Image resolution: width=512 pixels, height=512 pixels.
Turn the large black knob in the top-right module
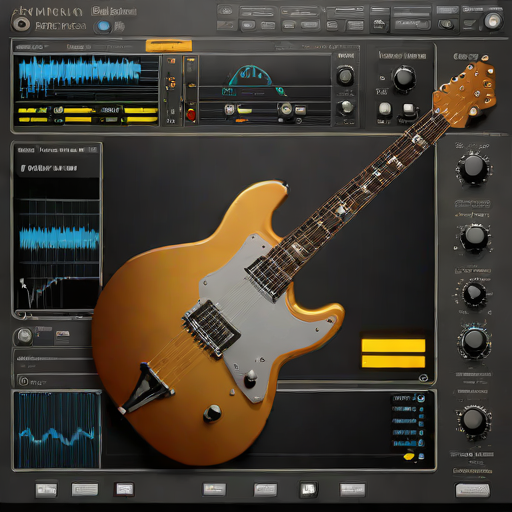404,78
